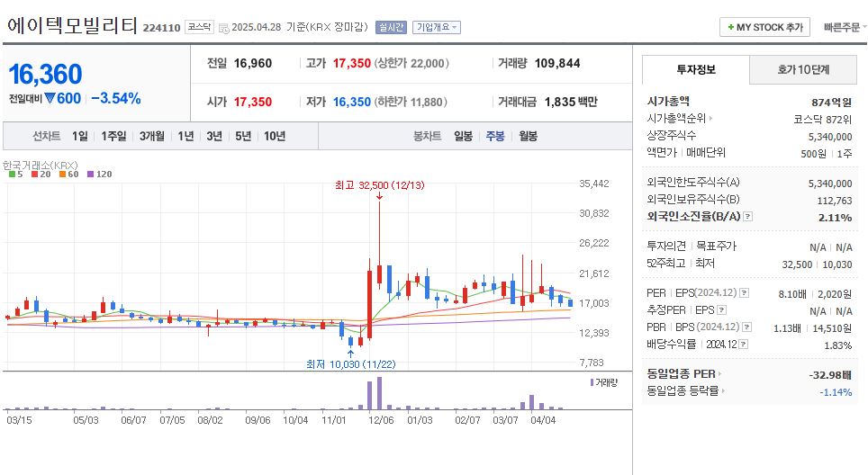Click the down arrow icon beside 600
This screenshot has height=475, width=868.
pyautogui.click(x=50, y=98)
